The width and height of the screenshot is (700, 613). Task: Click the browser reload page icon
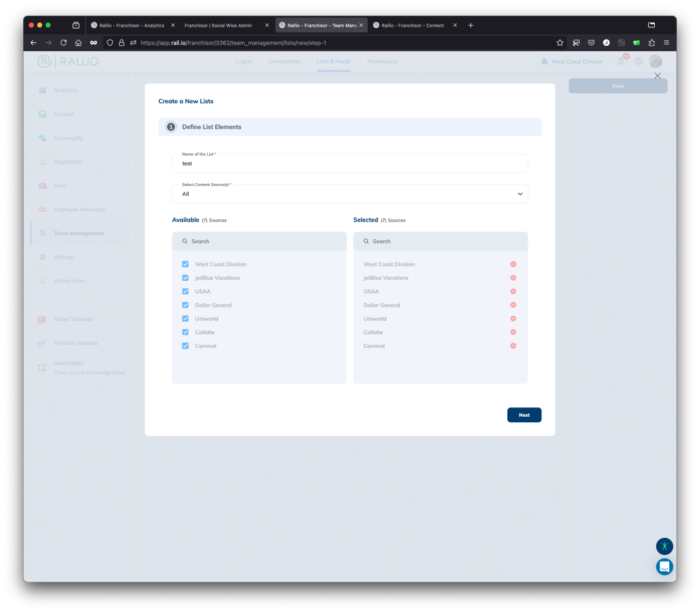pos(64,42)
